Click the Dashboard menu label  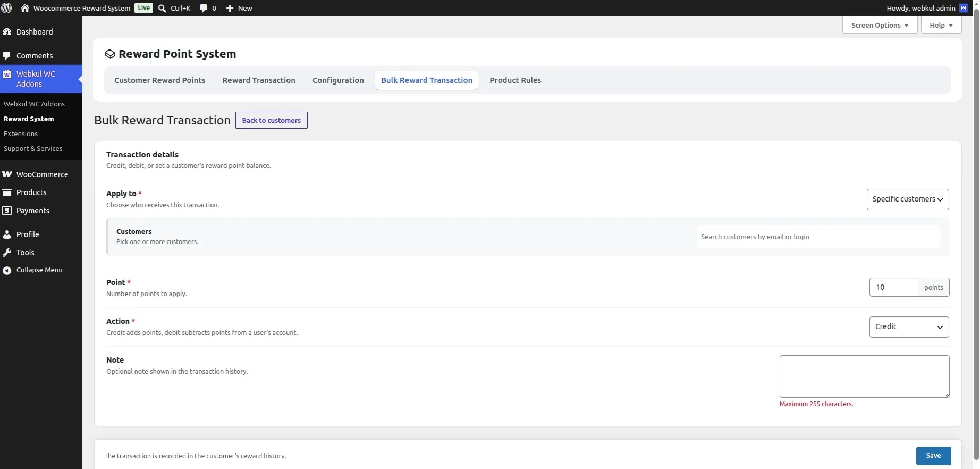pos(35,32)
